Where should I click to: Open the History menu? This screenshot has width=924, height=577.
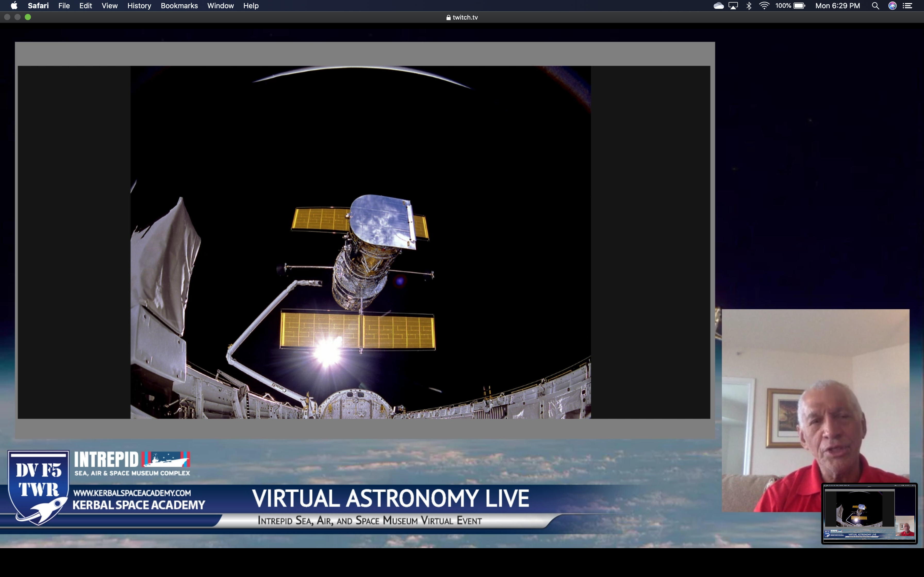pyautogui.click(x=139, y=6)
